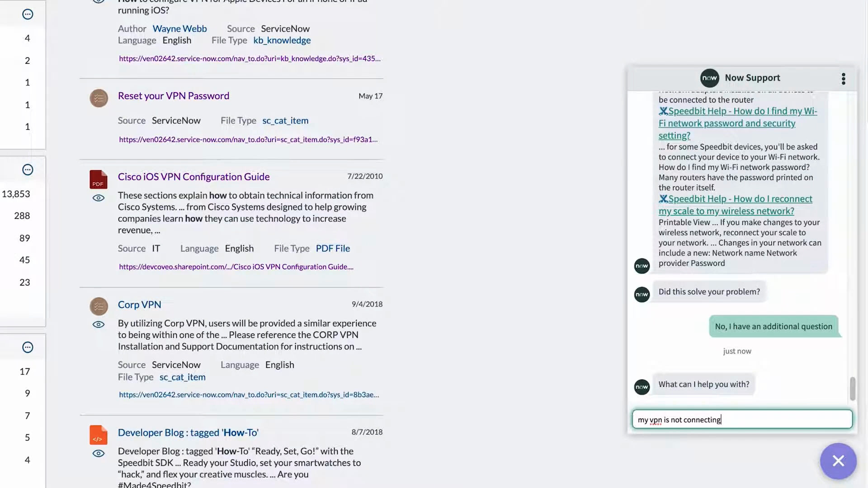The height and width of the screenshot is (488, 868).
Task: Select the facet value with count 288
Action: pos(22,216)
